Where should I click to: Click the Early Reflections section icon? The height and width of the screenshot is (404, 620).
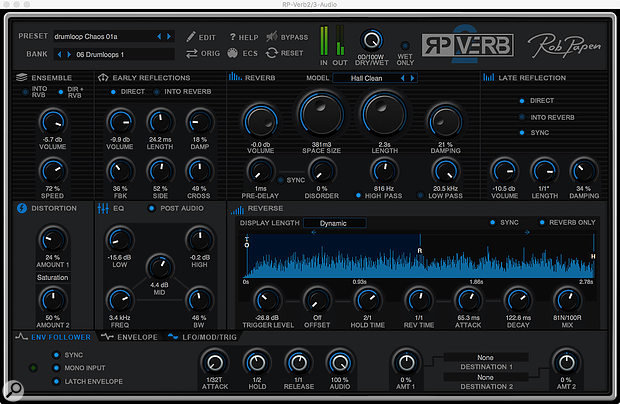[103, 77]
